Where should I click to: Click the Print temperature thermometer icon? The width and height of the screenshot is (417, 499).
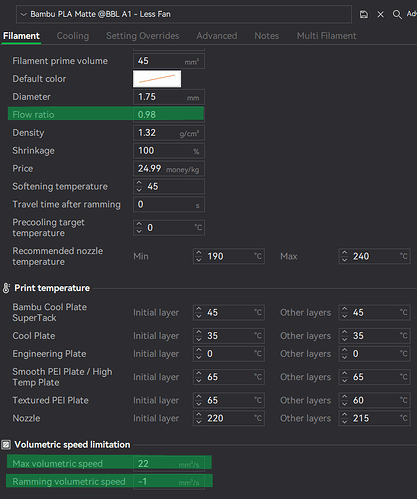[x=6, y=288]
